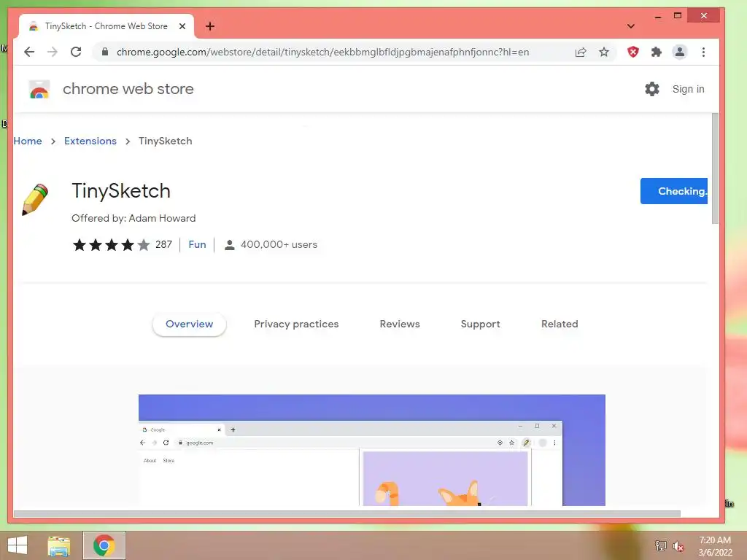Open the Windows Start button
The width and height of the screenshot is (747, 560).
point(18,545)
